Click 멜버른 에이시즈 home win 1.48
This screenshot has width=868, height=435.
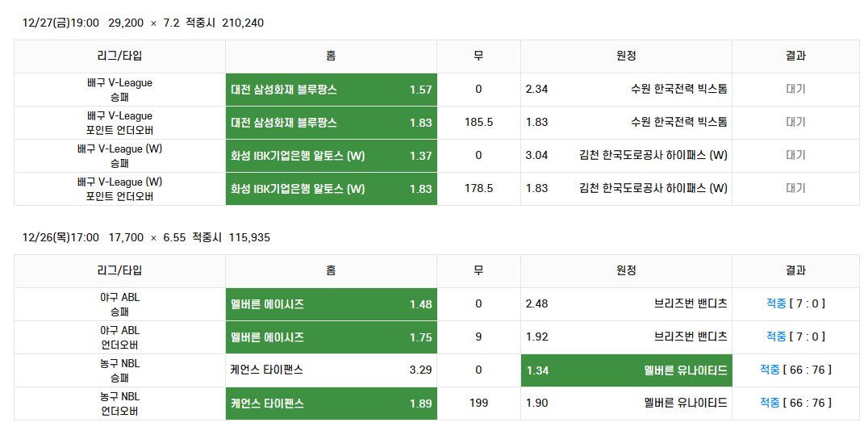point(331,304)
